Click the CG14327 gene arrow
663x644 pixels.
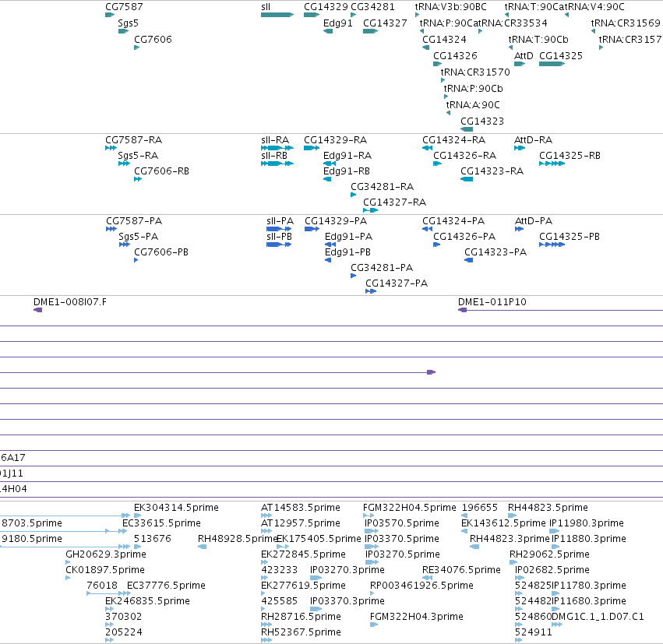point(370,31)
